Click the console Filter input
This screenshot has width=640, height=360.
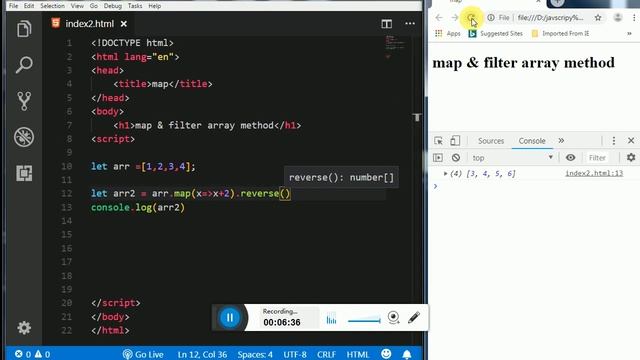pyautogui.click(x=597, y=158)
